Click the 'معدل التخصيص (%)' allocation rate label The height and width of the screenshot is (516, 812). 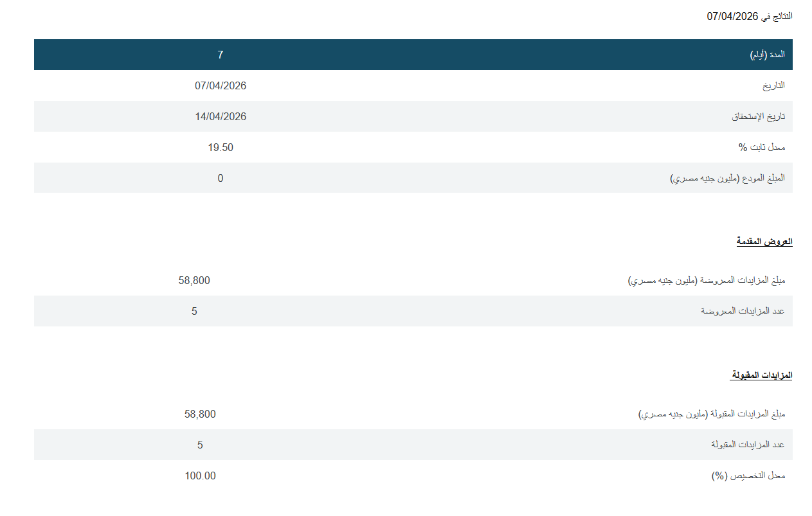(x=748, y=476)
